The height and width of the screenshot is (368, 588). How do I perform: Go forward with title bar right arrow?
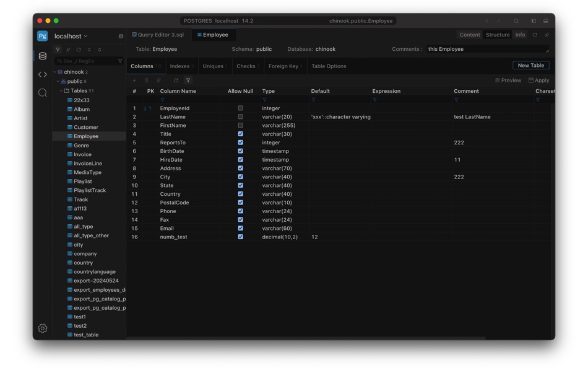click(x=499, y=21)
